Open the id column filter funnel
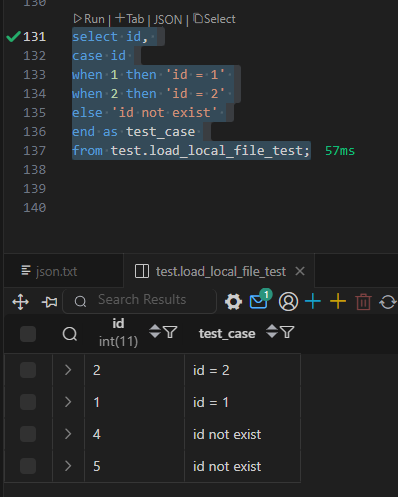398x497 pixels. click(x=170, y=332)
